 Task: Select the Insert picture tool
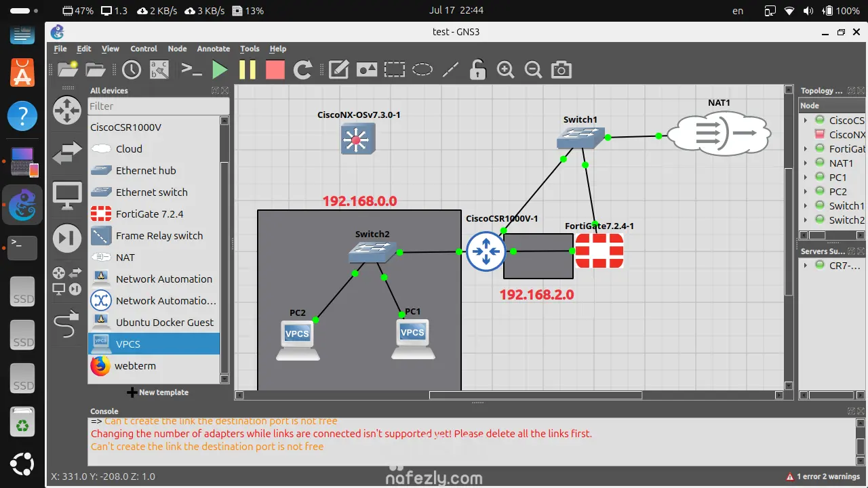coord(367,69)
